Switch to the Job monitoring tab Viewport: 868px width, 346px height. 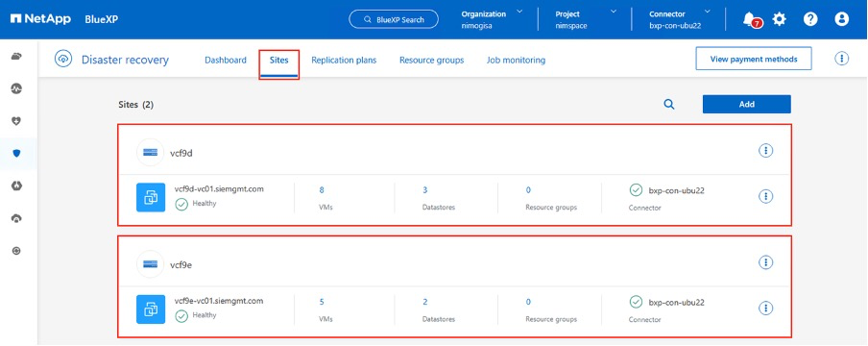[516, 60]
